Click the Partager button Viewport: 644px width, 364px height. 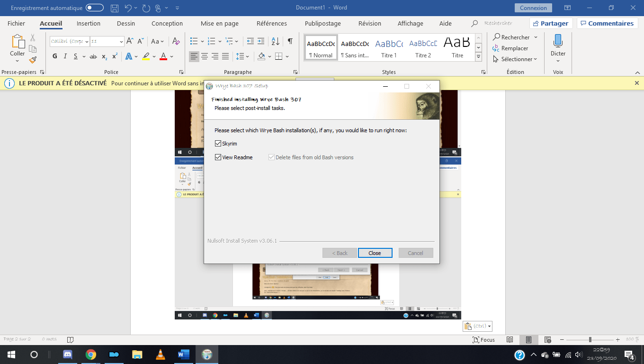click(x=551, y=24)
